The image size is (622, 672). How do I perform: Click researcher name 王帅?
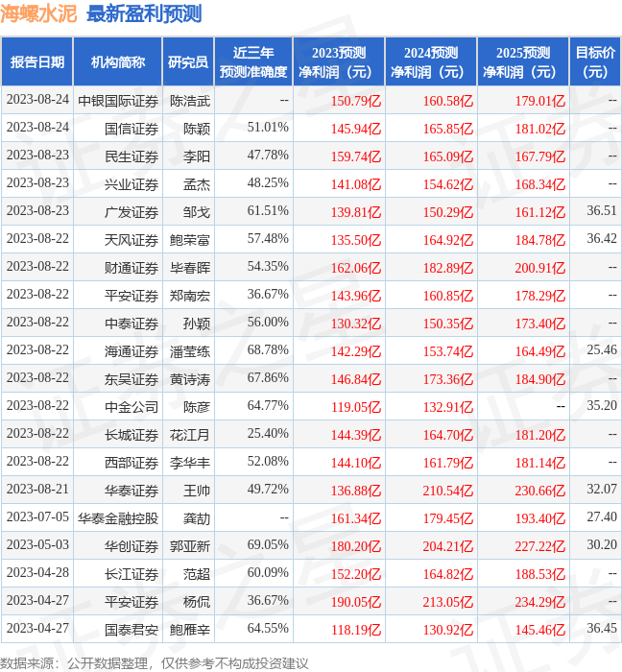click(197, 491)
